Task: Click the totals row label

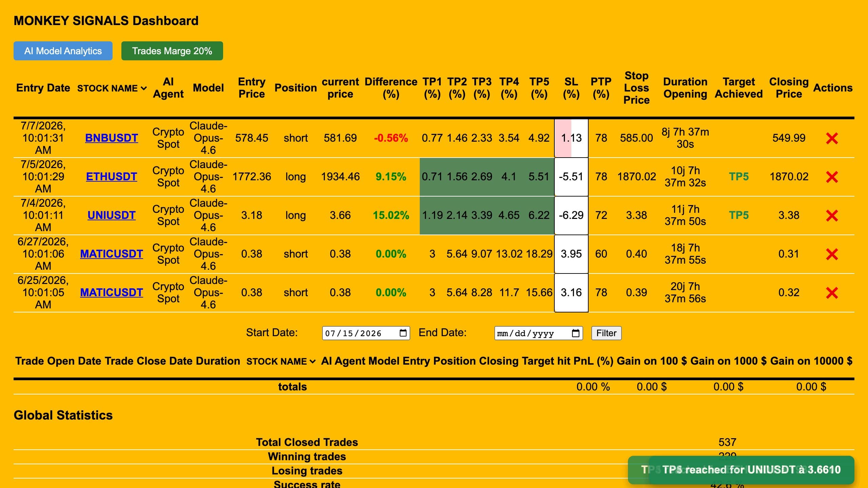Action: 292,387
